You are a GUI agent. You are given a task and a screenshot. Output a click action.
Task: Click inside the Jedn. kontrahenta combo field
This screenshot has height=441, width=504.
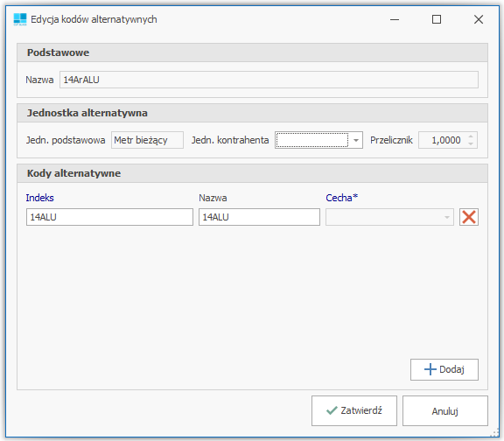click(312, 140)
